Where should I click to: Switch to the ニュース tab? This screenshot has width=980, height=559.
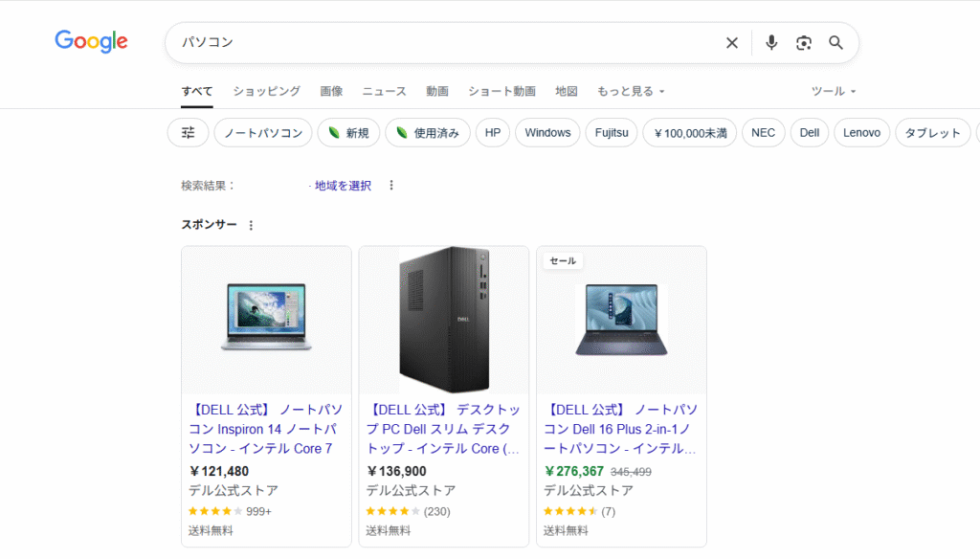coord(383,91)
